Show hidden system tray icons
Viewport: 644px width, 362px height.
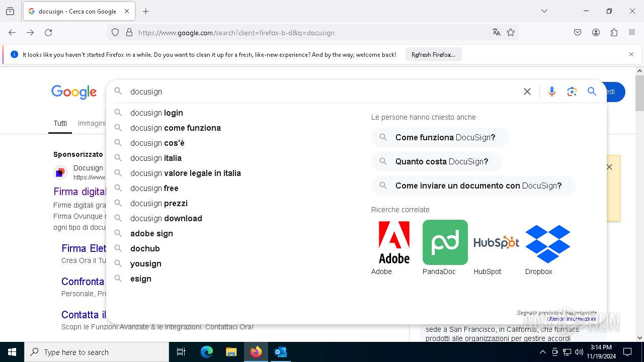coord(542,352)
